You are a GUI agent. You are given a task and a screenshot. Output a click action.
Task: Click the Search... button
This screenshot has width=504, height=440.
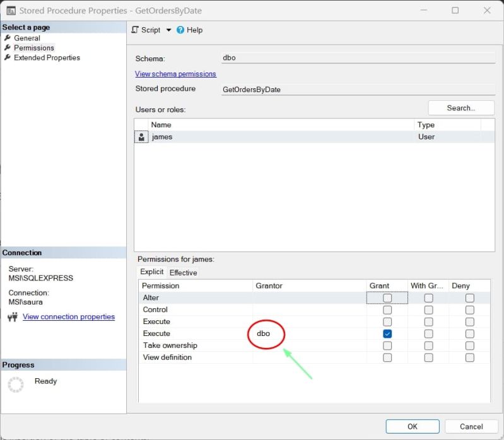coord(461,108)
